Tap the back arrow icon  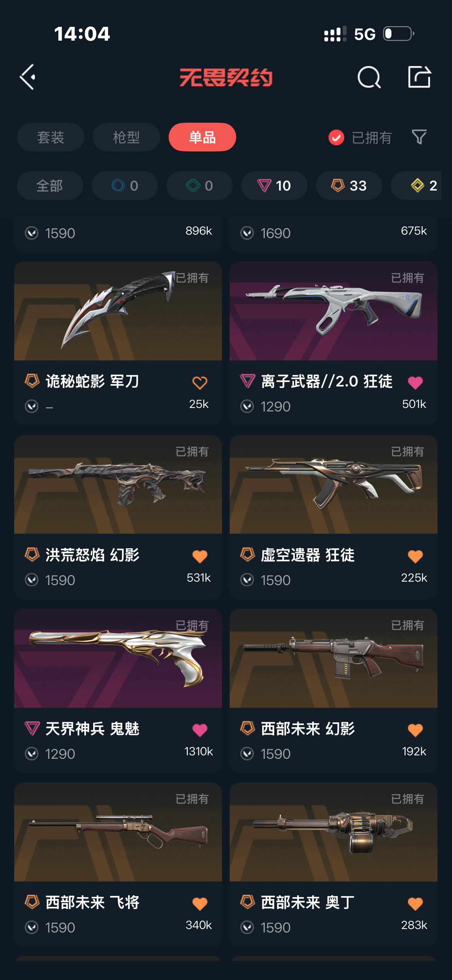28,77
